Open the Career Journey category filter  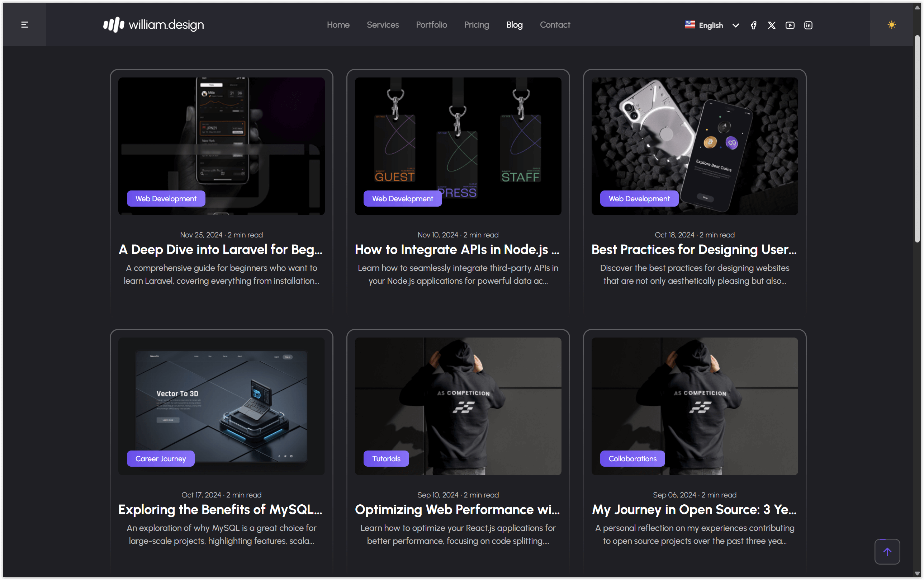[x=161, y=458]
